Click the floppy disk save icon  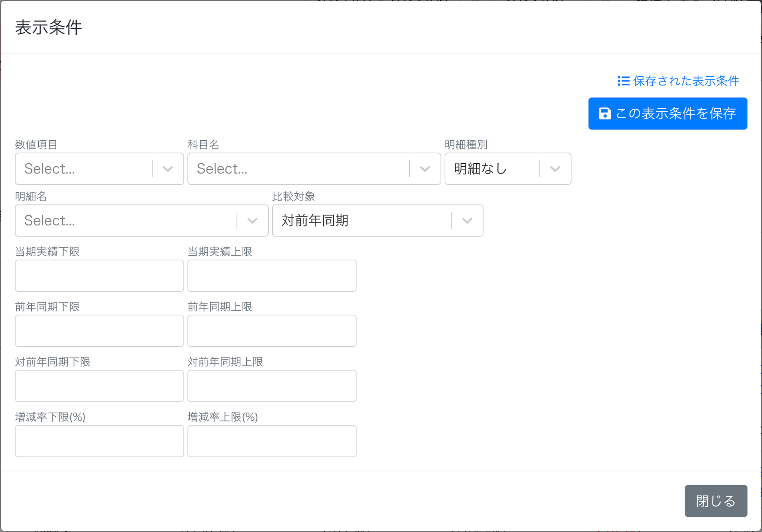click(x=605, y=113)
